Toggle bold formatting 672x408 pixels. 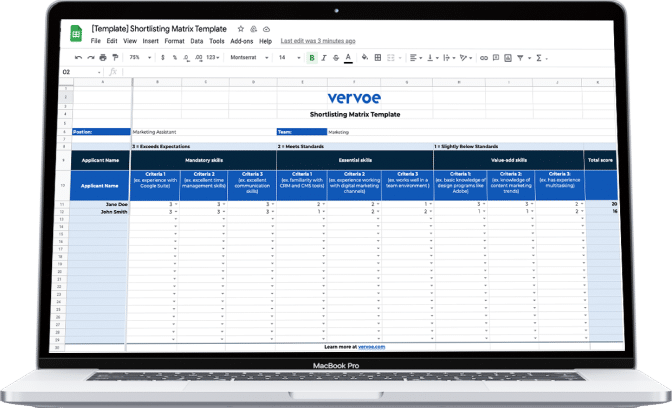click(x=312, y=57)
